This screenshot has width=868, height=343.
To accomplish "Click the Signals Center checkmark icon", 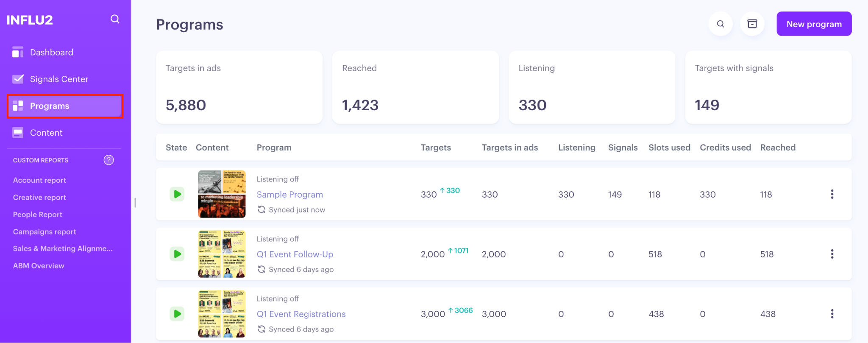I will tap(18, 79).
